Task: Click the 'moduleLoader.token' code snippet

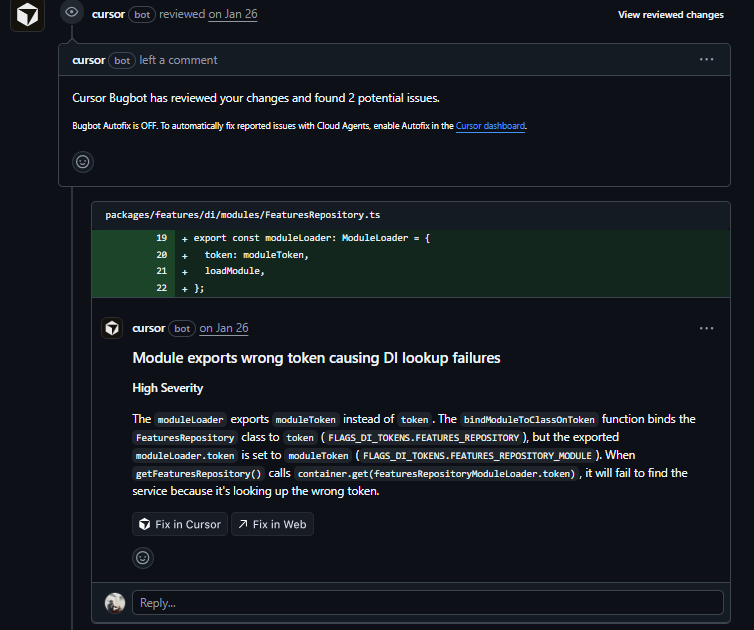Action: coord(185,456)
